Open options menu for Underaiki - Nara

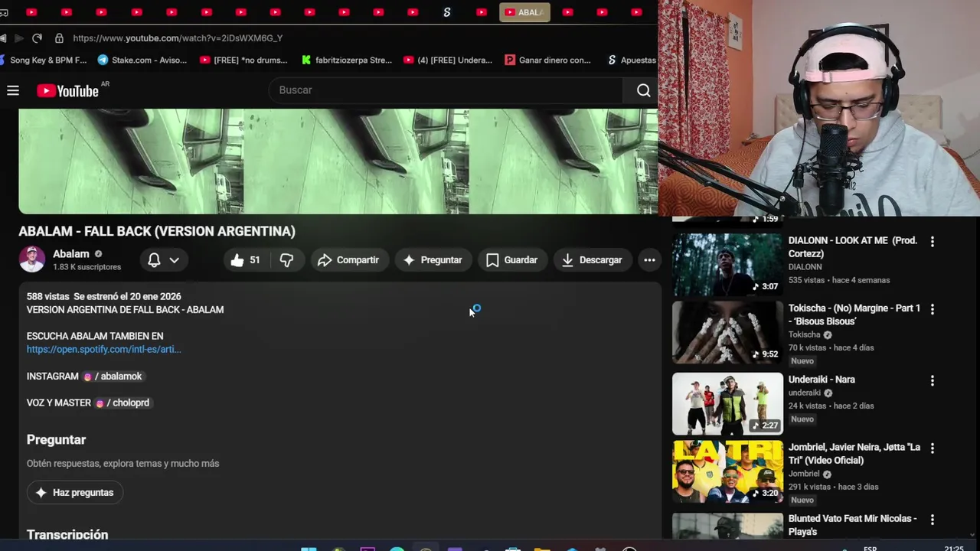tap(932, 380)
